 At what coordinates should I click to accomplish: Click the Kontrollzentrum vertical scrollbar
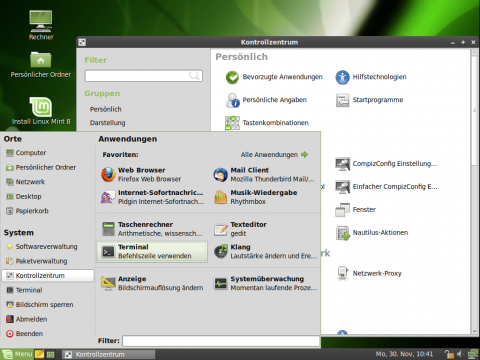474,110
